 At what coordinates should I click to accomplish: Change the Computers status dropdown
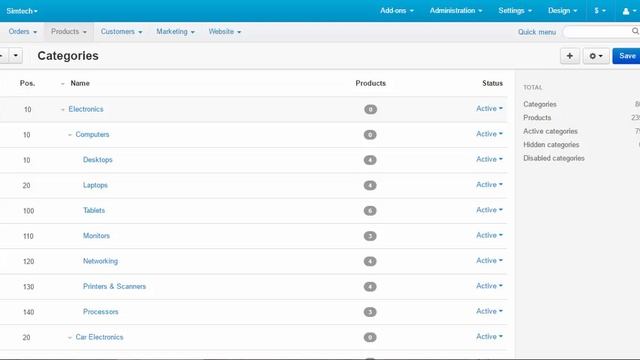489,134
